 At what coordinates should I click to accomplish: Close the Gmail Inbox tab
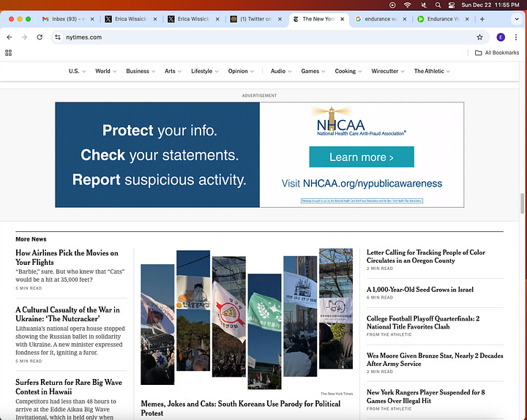click(92, 19)
